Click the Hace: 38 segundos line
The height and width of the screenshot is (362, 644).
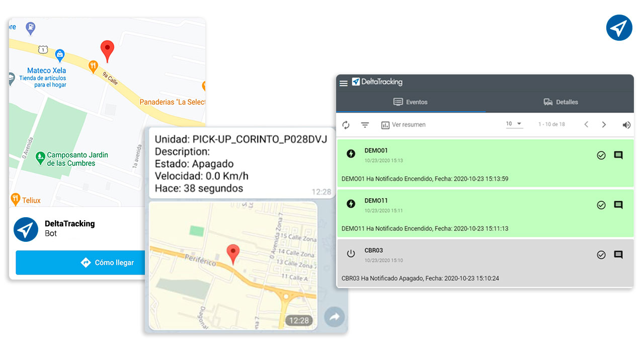click(x=199, y=189)
